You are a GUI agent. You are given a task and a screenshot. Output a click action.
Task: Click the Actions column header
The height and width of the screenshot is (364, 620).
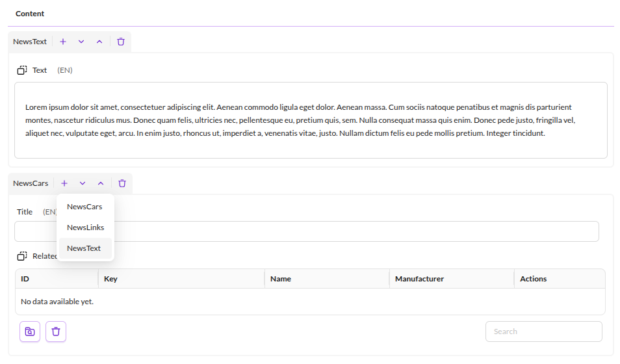pos(560,279)
